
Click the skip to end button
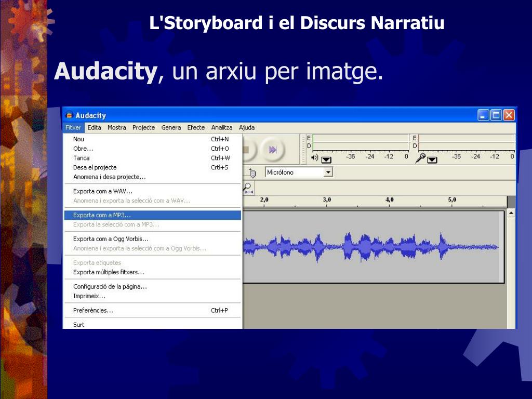pos(272,149)
